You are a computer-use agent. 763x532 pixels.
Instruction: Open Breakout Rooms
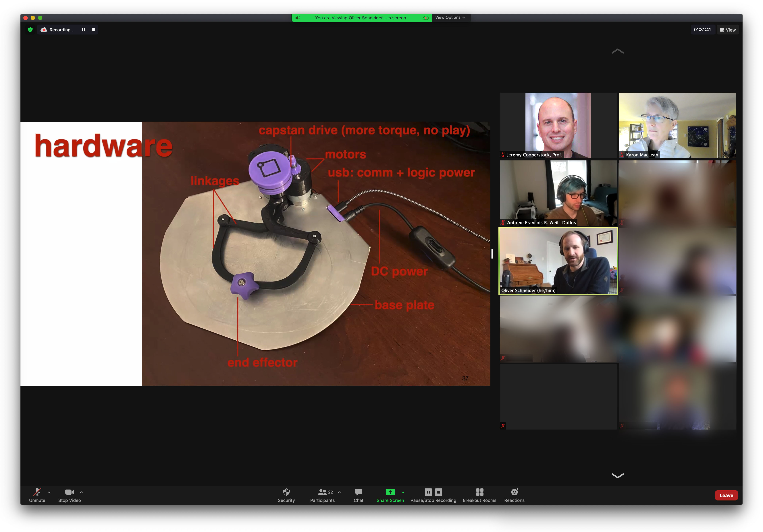coord(479,495)
